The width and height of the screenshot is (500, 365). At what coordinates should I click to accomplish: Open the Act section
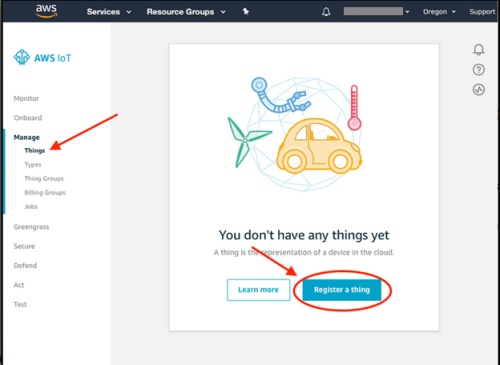(19, 285)
